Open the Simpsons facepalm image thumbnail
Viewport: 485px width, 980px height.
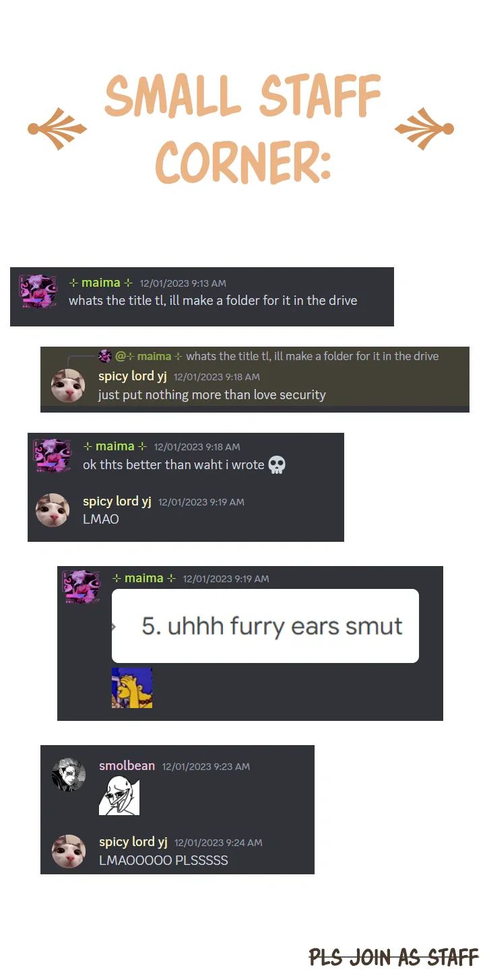pos(132,688)
